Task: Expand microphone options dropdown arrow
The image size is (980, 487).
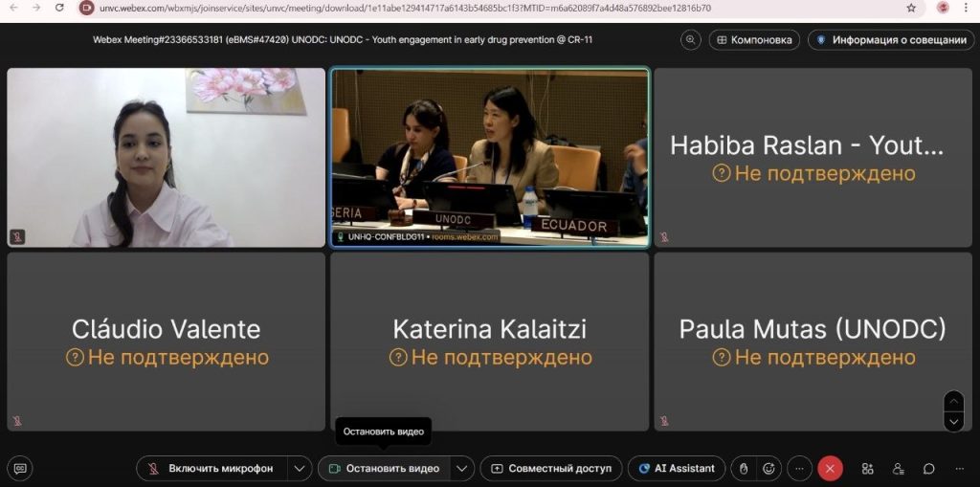Action: (300, 468)
